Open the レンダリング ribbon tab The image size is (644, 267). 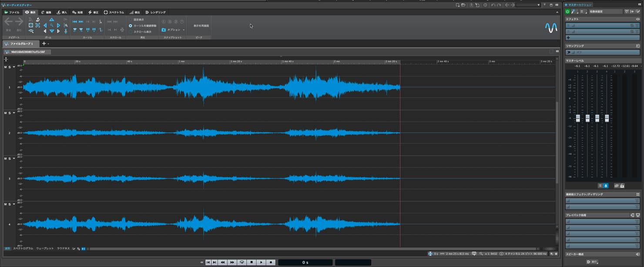(x=155, y=12)
